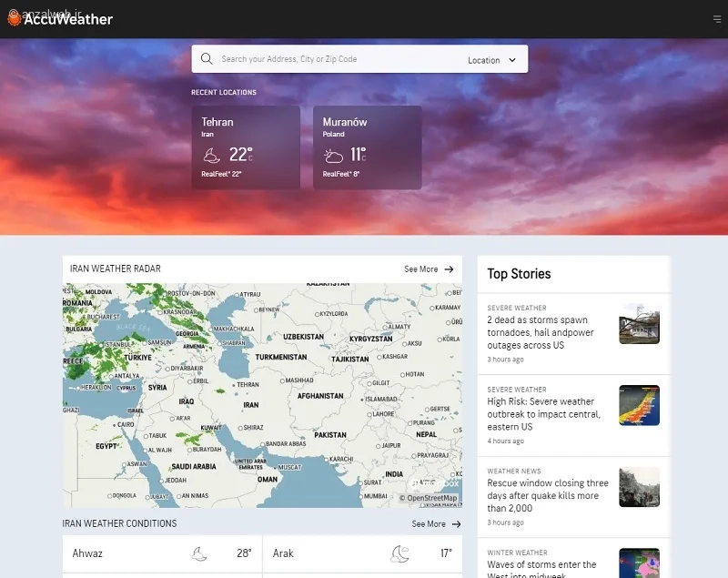This screenshot has height=578, width=728.
Task: Click Muranów's 11° temperature reading
Action: click(x=358, y=155)
